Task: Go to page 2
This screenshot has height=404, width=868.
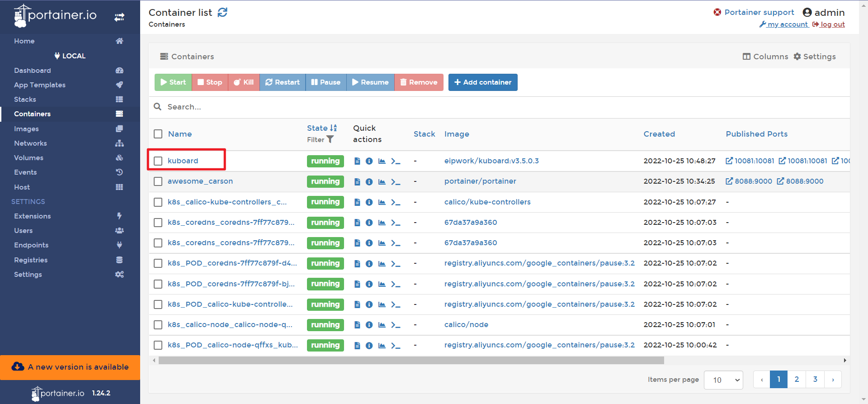Action: (797, 380)
